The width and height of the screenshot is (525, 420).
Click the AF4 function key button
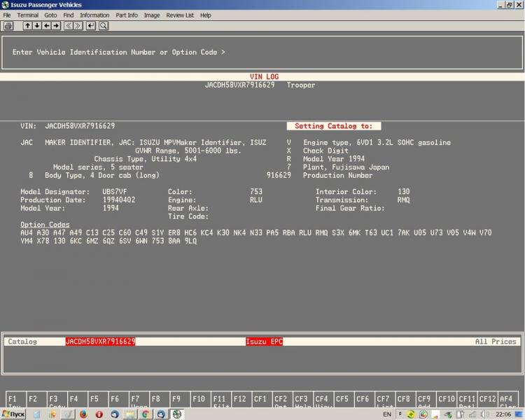coord(508,399)
